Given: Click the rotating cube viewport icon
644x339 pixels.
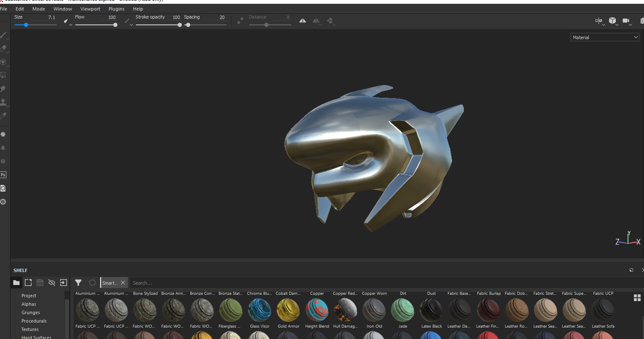Looking at the screenshot, I should [612, 21].
